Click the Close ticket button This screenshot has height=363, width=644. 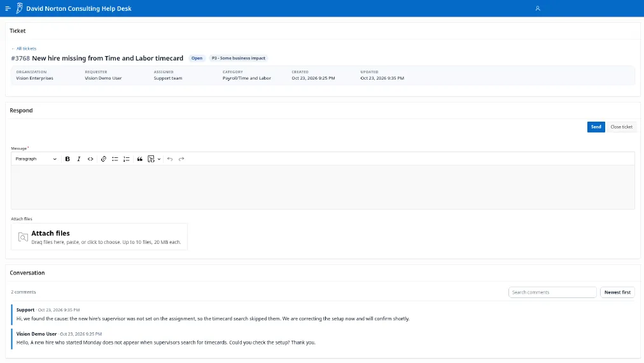[622, 127]
